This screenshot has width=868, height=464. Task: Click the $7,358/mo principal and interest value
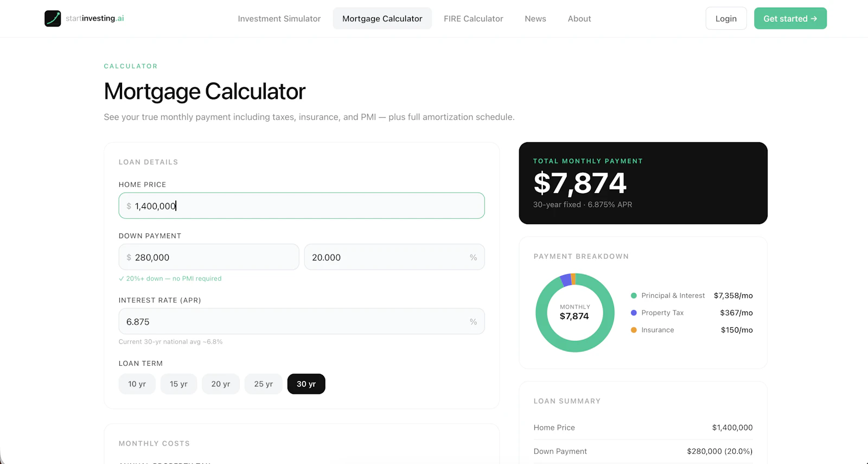click(733, 296)
